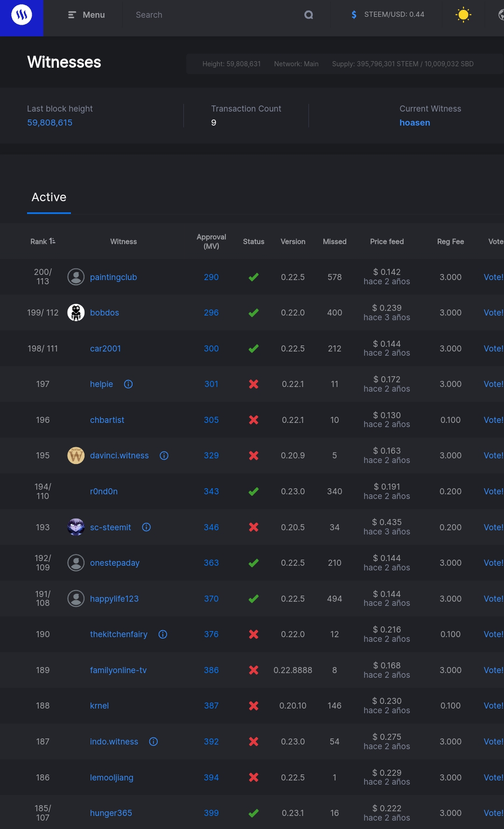Click approval value 296 for bobdos
The image size is (504, 829).
click(211, 313)
